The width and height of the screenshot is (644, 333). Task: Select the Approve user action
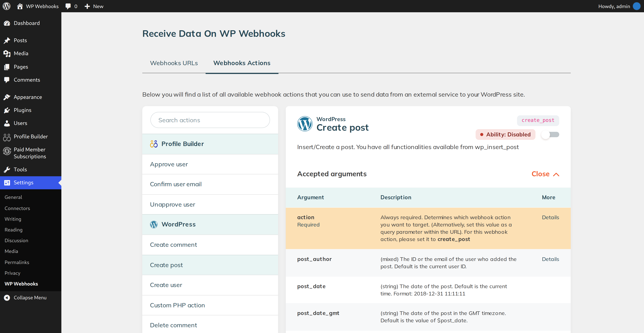pyautogui.click(x=210, y=164)
